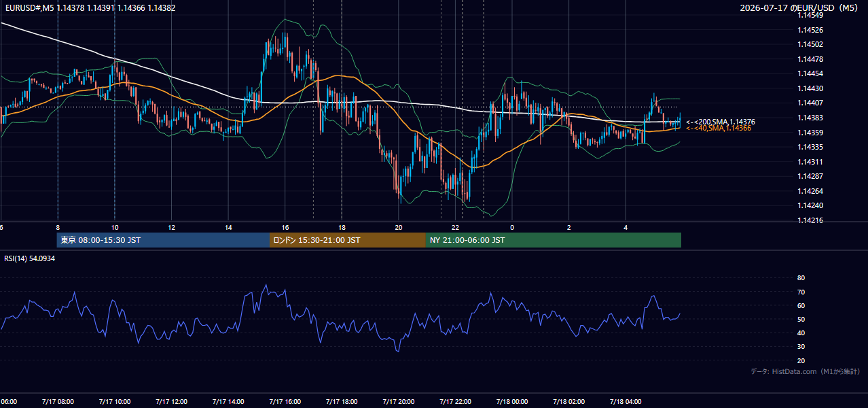Click hour label 16 under price chart
Image resolution: width=868 pixels, height=408 pixels.
click(285, 227)
